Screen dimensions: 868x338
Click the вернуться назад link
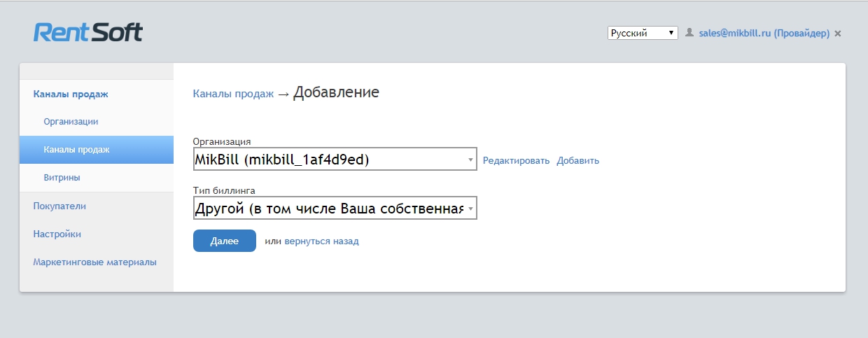pyautogui.click(x=321, y=241)
